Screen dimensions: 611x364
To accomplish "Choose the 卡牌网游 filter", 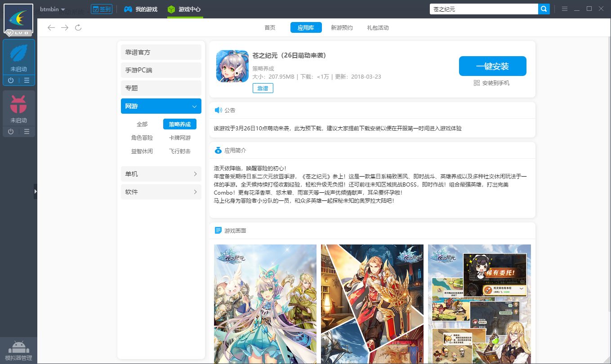I will point(180,138).
